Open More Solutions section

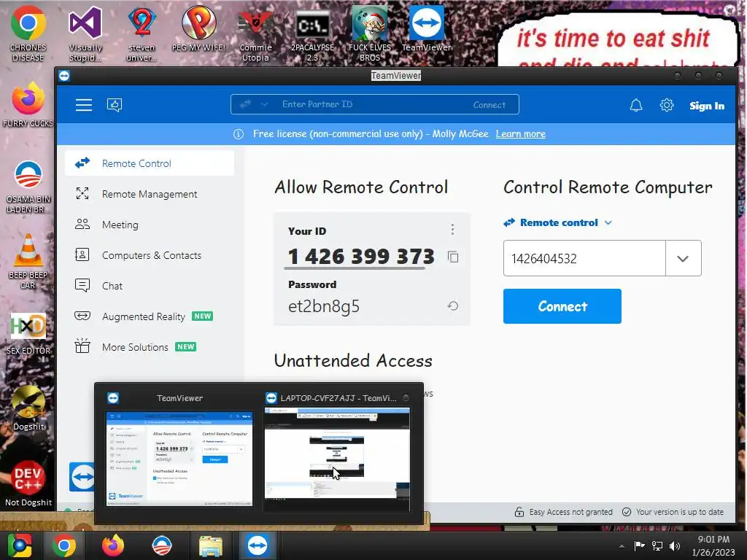pos(150,347)
